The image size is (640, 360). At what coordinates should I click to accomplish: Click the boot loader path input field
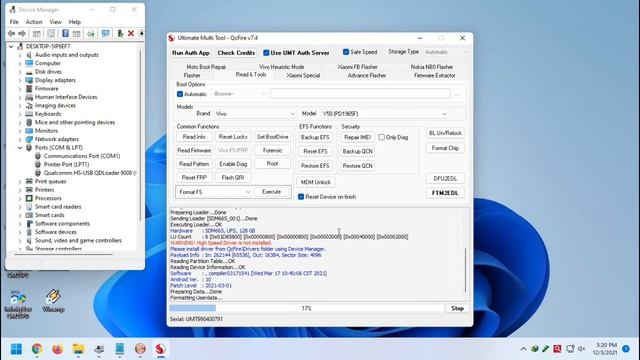360,94
